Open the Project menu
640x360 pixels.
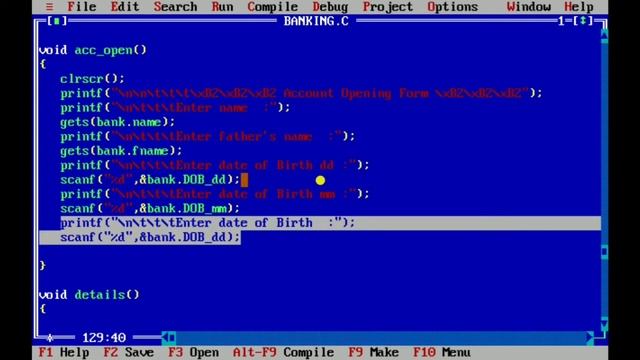(388, 7)
